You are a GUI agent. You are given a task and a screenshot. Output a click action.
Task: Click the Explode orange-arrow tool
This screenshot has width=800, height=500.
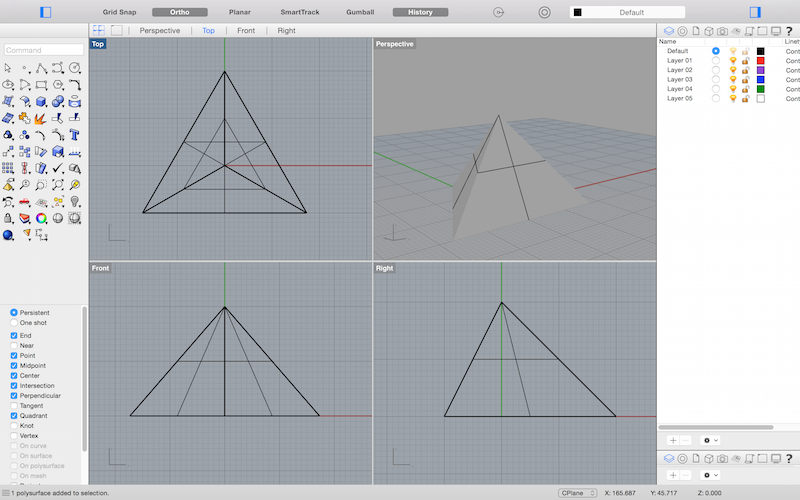(40, 119)
